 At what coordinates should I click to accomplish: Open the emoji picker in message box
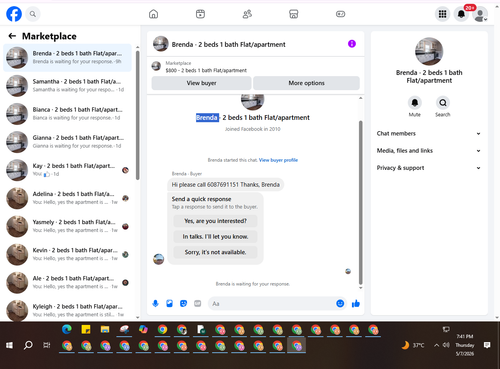click(340, 303)
